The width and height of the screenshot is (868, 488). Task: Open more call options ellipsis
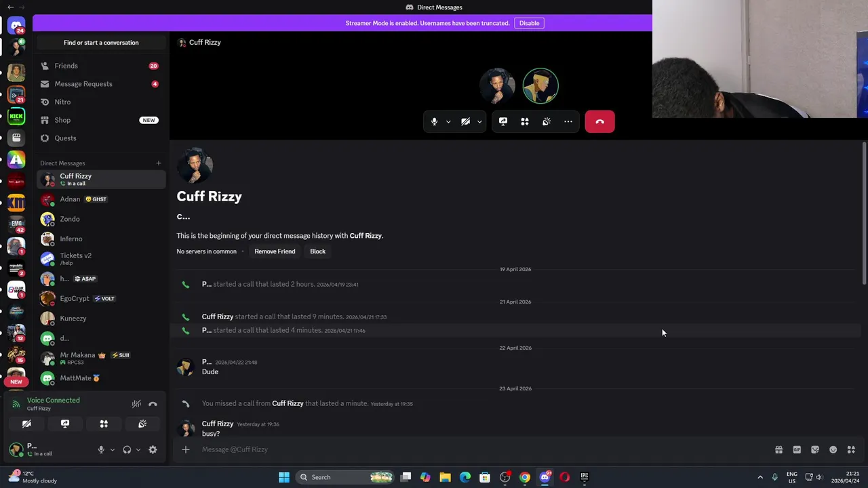coord(568,121)
